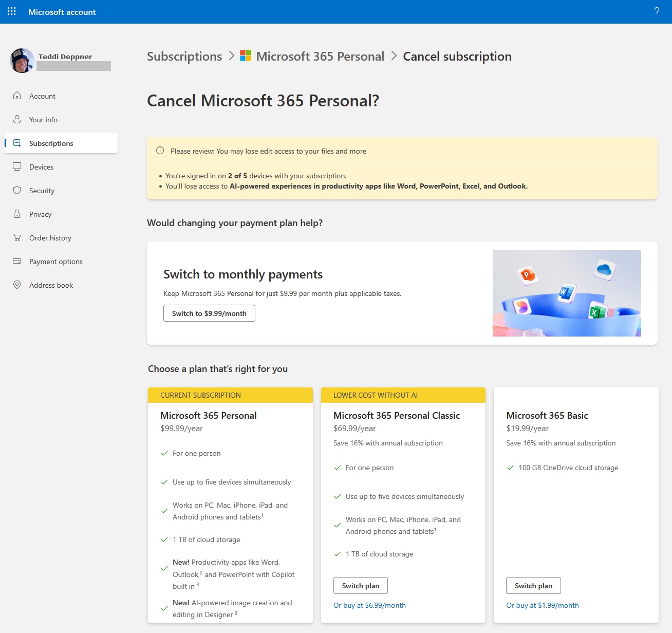
Task: Click Microsoft 365 Personal Classic title
Action: click(x=397, y=415)
